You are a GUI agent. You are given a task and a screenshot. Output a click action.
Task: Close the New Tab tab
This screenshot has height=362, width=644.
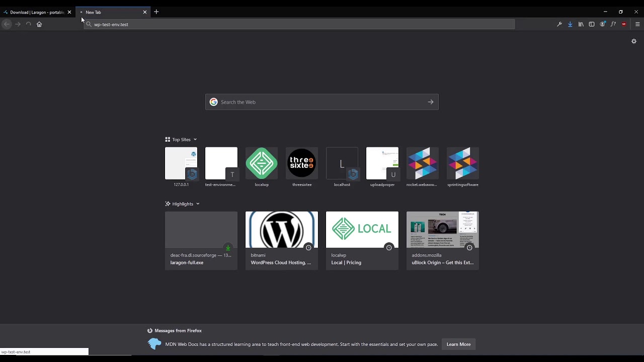145,12
